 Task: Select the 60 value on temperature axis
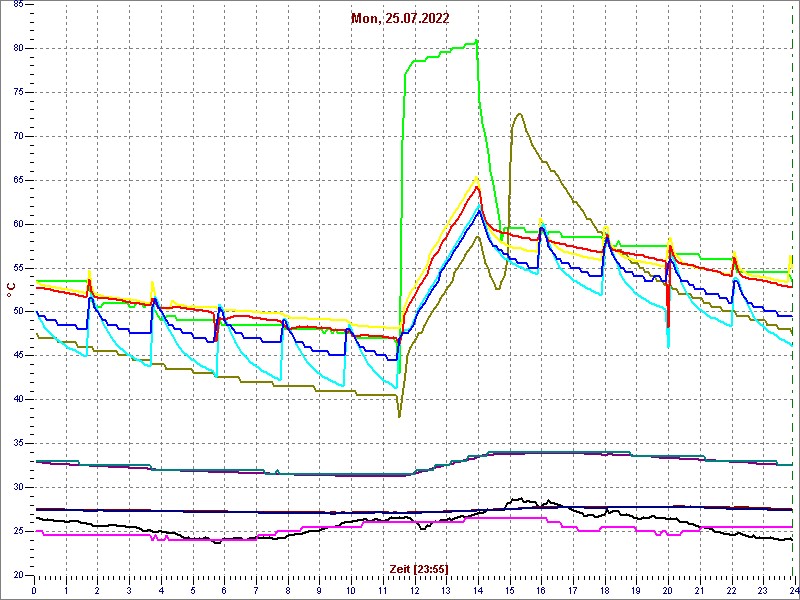pos(16,224)
